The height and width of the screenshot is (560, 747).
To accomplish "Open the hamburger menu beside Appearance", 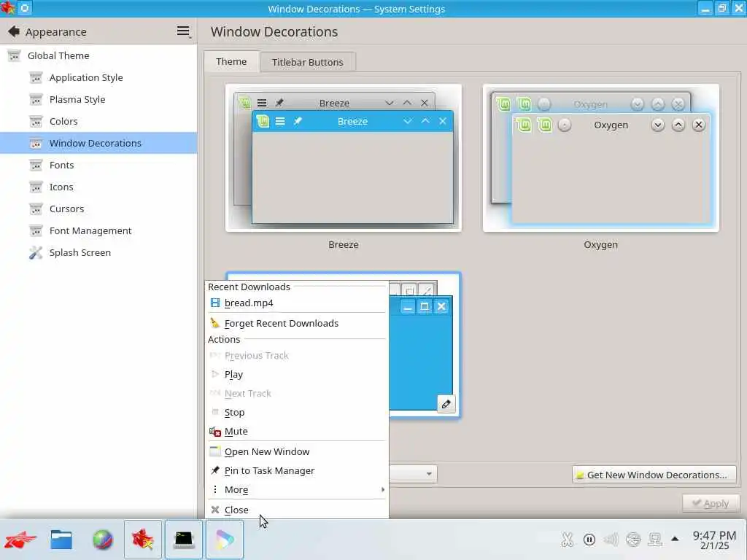I will pyautogui.click(x=183, y=31).
